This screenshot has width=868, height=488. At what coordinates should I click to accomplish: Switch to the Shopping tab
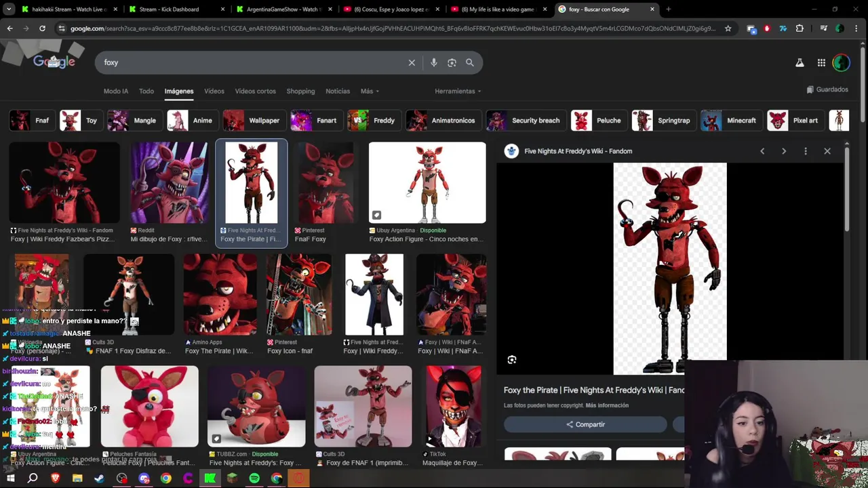pos(300,91)
